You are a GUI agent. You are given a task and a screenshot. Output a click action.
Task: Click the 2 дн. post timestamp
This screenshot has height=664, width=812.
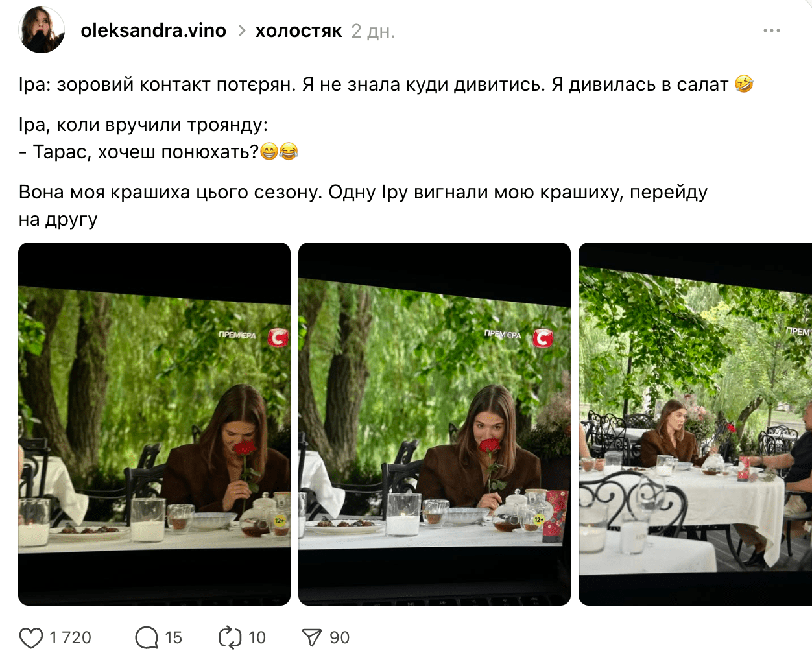point(373,31)
